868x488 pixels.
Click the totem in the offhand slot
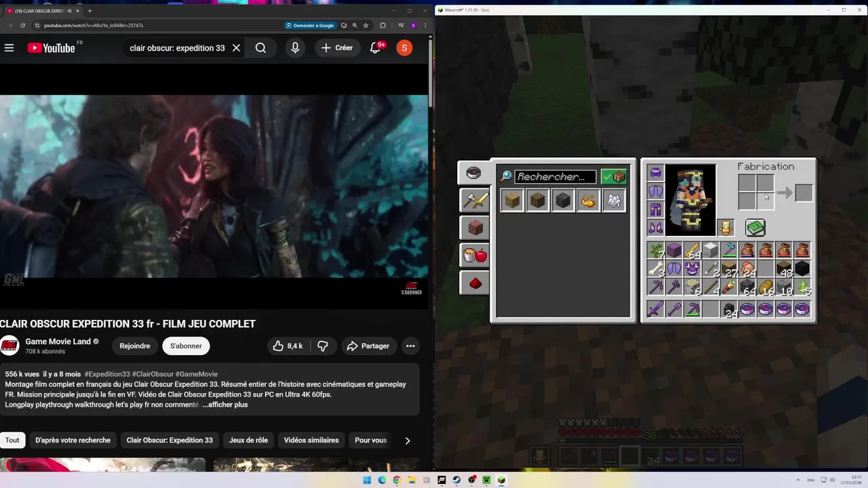(726, 228)
